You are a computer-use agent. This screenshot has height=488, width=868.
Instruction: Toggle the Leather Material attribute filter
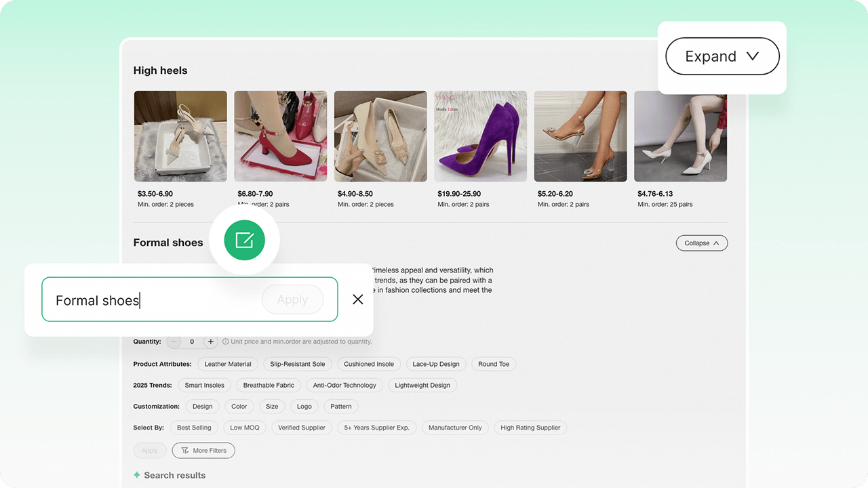228,364
